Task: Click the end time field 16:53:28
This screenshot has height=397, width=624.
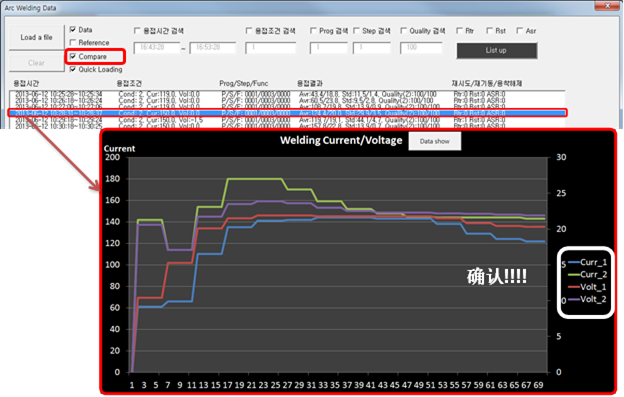Action: 213,48
